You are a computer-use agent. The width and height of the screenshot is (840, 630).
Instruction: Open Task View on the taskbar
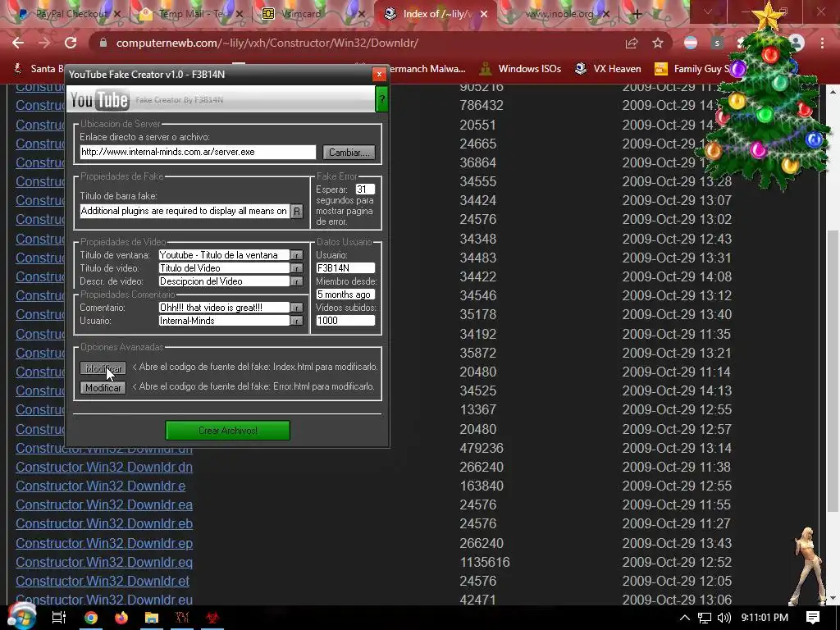[58, 617]
